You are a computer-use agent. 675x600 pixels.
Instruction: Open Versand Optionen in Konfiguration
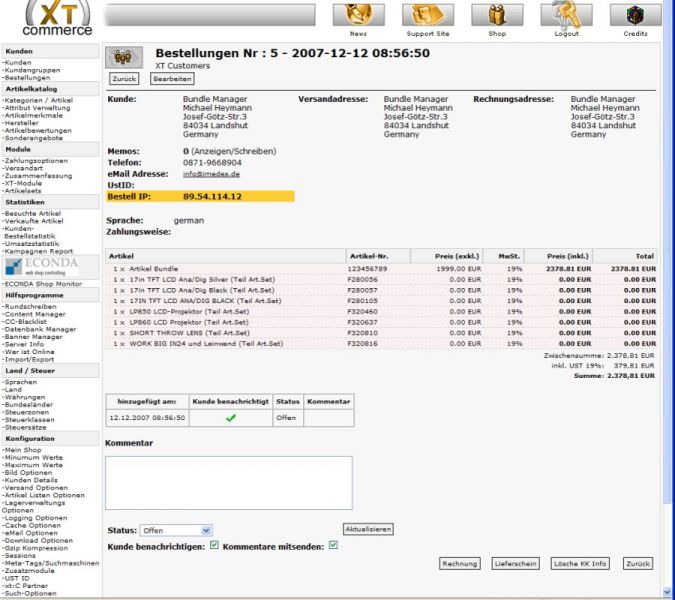(36, 488)
